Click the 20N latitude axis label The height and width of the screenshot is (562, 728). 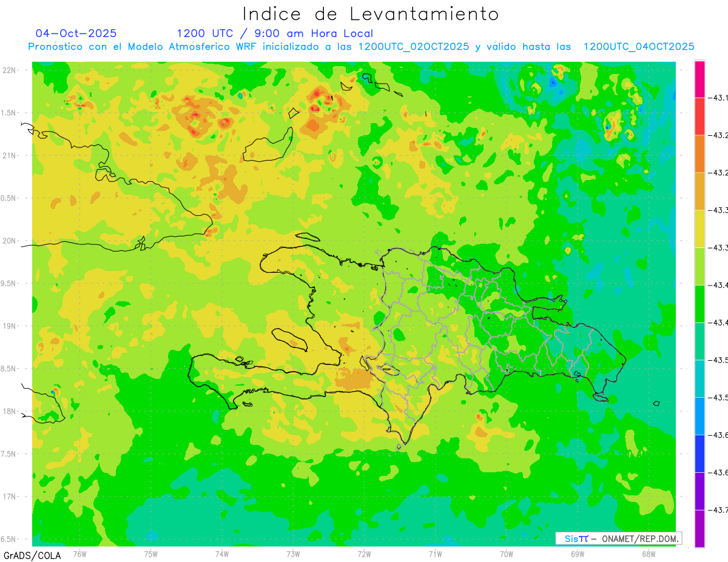[x=9, y=241]
